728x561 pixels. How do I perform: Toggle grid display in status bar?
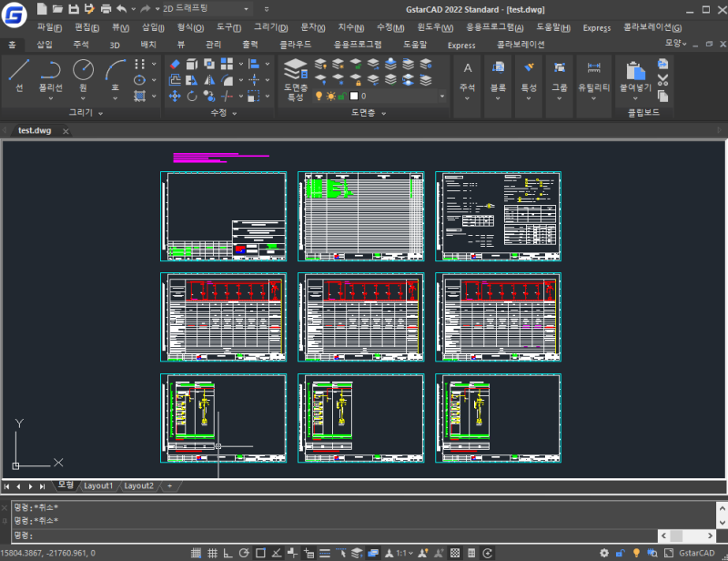[x=212, y=553]
